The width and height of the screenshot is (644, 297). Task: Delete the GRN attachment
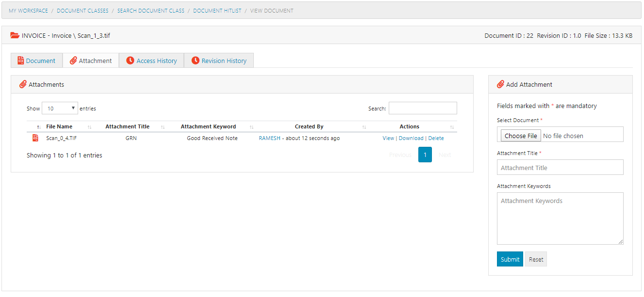click(x=436, y=138)
